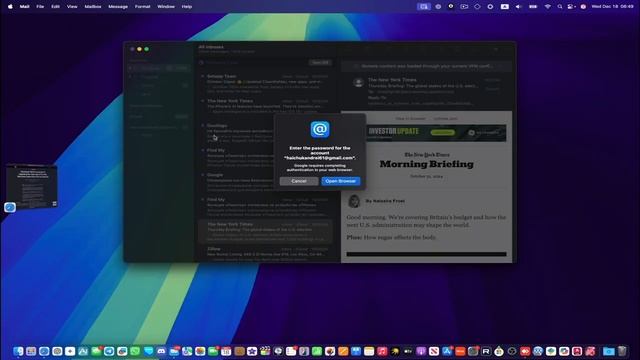Open Discord from the Dock
640x360 pixels.
pos(161,351)
